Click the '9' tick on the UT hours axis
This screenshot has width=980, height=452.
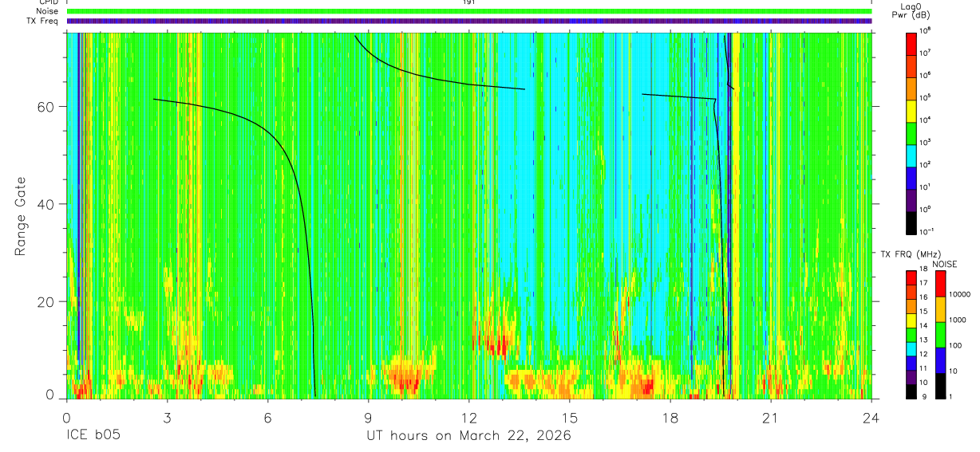tap(369, 418)
